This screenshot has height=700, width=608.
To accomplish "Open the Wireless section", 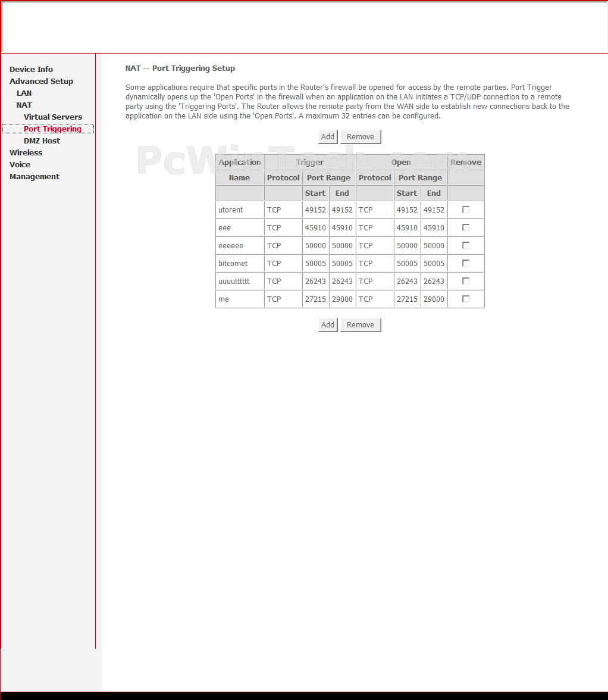I will [26, 152].
